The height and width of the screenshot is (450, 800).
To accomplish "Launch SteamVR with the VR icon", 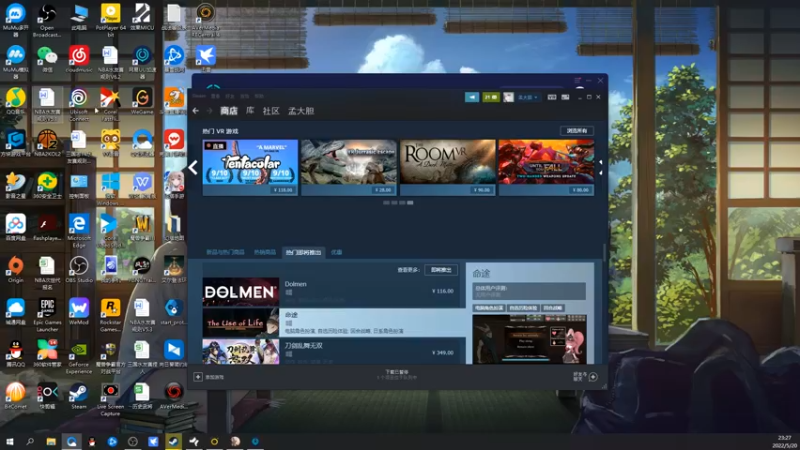I will (x=552, y=97).
